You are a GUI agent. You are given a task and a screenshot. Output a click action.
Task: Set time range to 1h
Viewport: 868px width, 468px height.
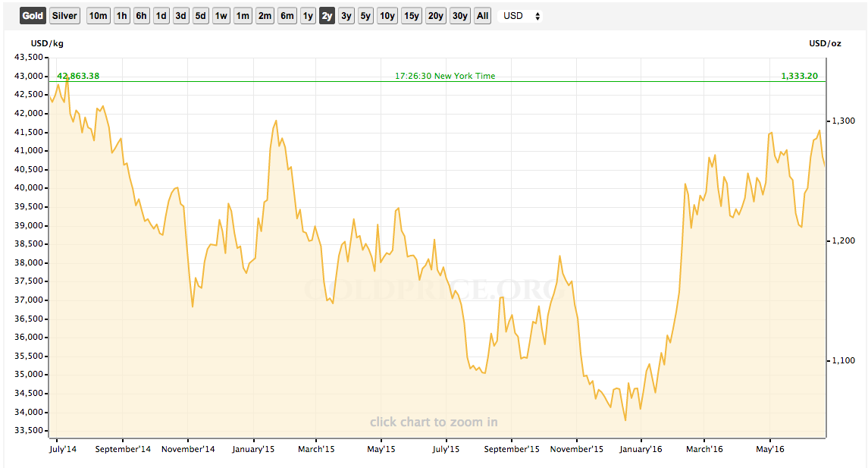121,15
